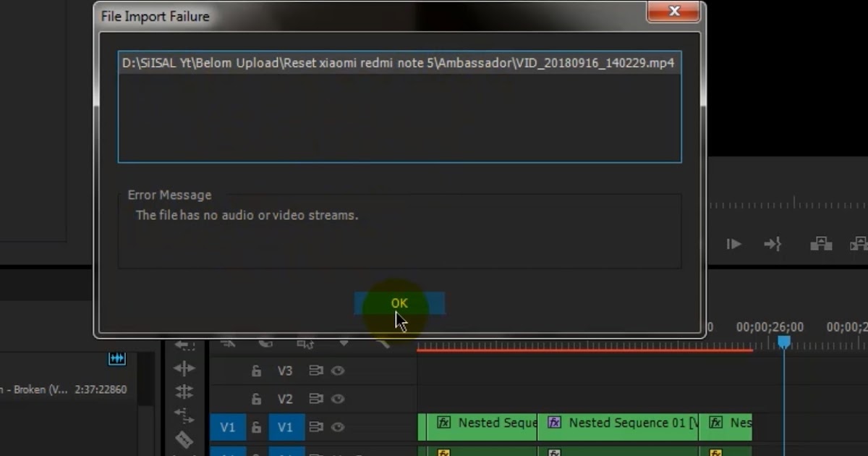Screen dimensions: 868x456
Task: Click the Play In to Out icon
Action: click(733, 245)
